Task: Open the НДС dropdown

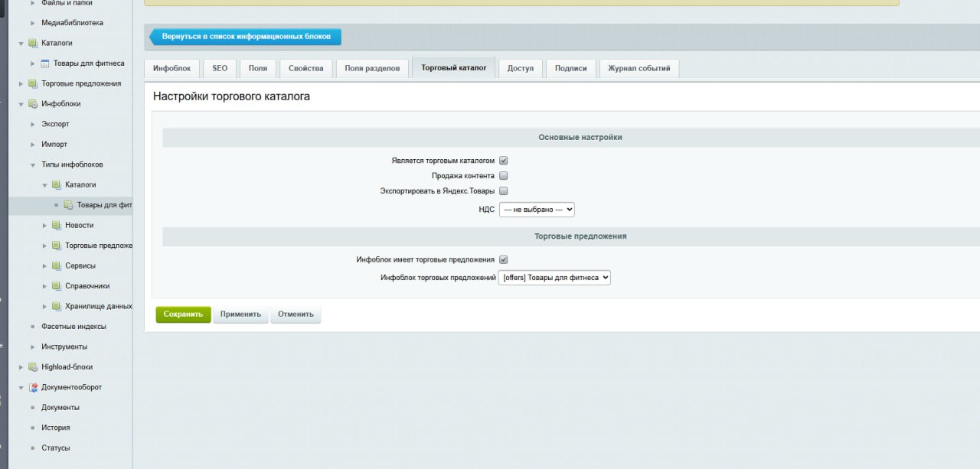Action: [537, 209]
